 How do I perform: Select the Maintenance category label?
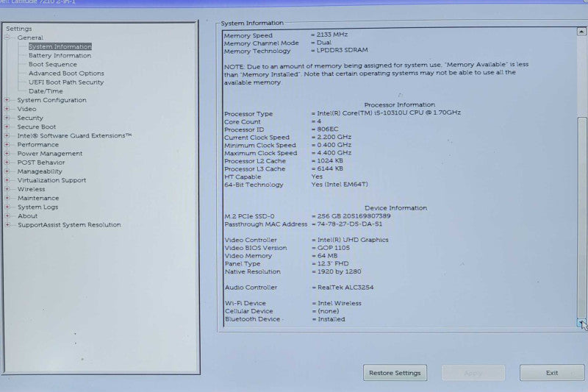(x=38, y=198)
